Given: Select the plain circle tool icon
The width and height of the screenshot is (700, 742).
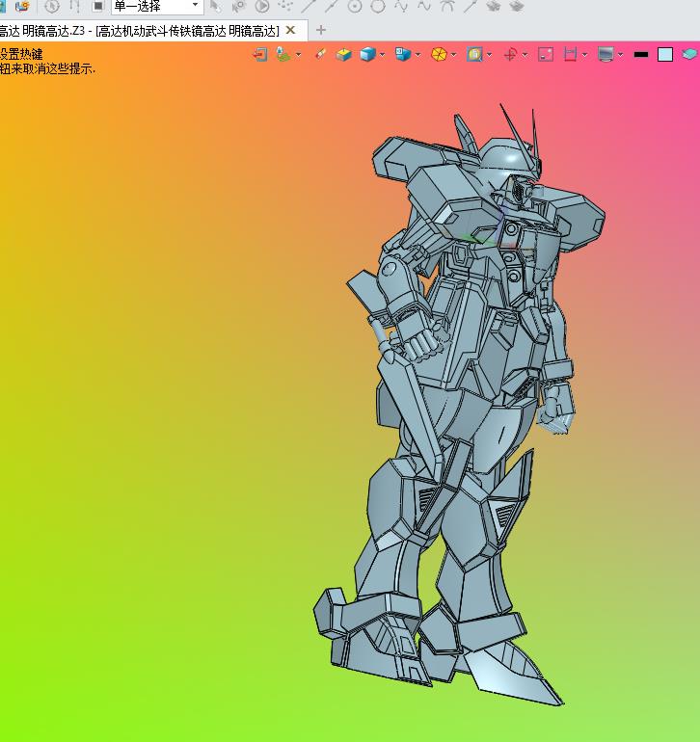Looking at the screenshot, I should [x=378, y=6].
